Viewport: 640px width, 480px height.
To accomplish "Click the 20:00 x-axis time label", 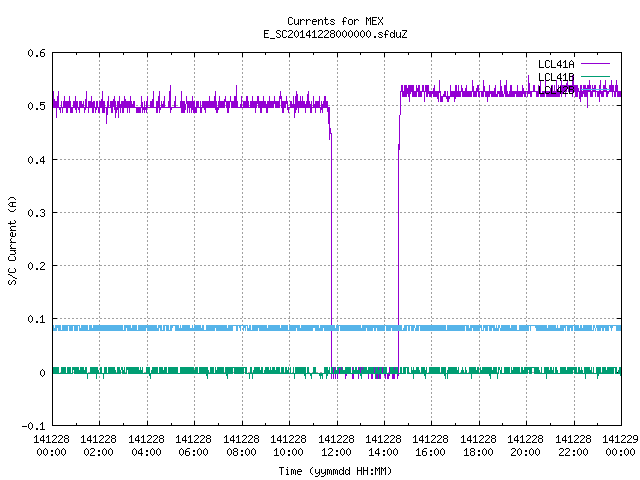I will [525, 452].
